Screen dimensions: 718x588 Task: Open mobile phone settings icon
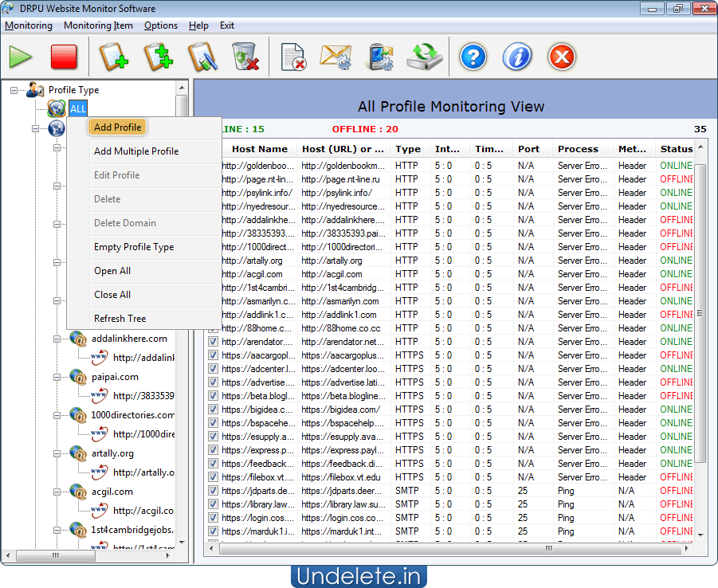381,57
